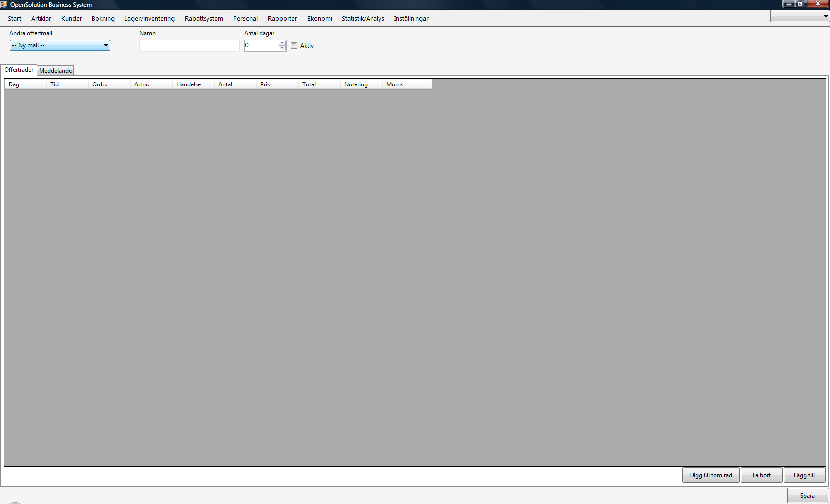Click the Pris column header

[x=278, y=84]
